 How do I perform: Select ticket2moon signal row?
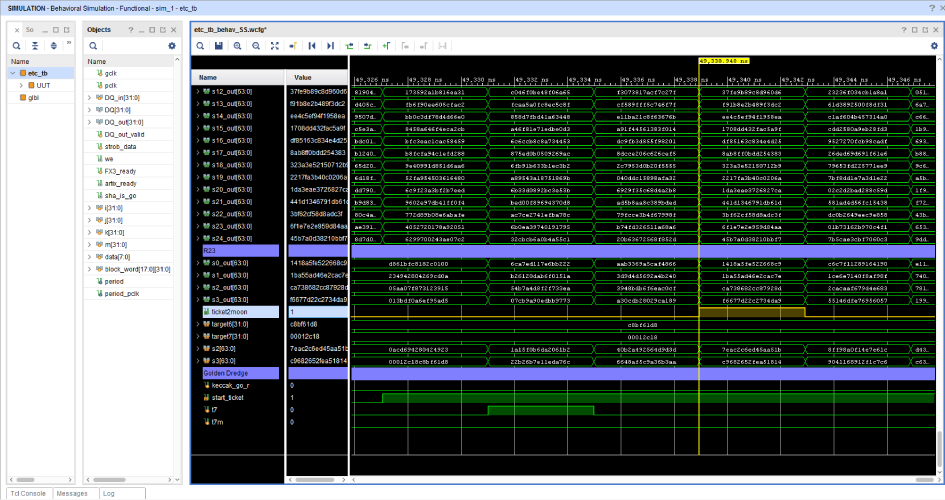(x=240, y=312)
